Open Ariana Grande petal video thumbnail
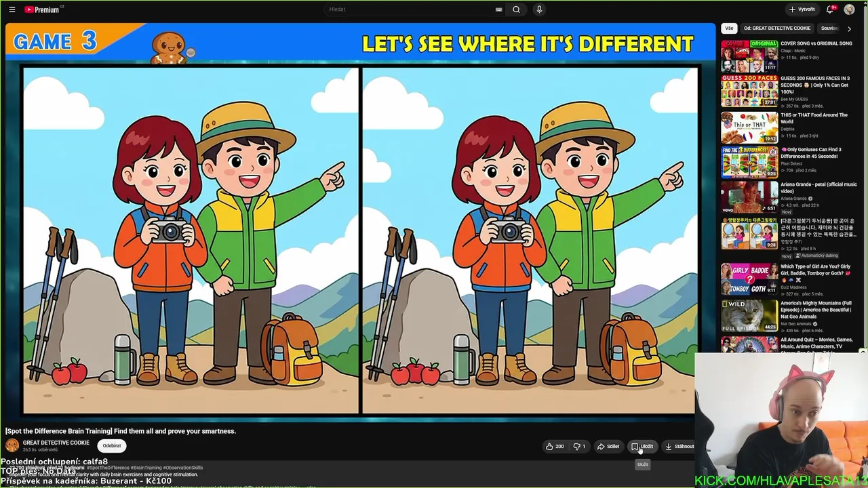Image resolution: width=868 pixels, height=488 pixels. tap(749, 197)
